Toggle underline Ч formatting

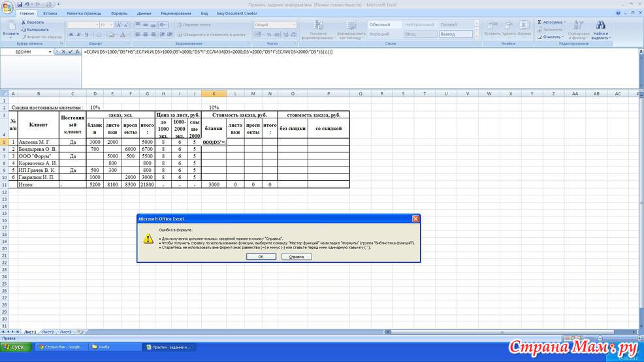86,35
